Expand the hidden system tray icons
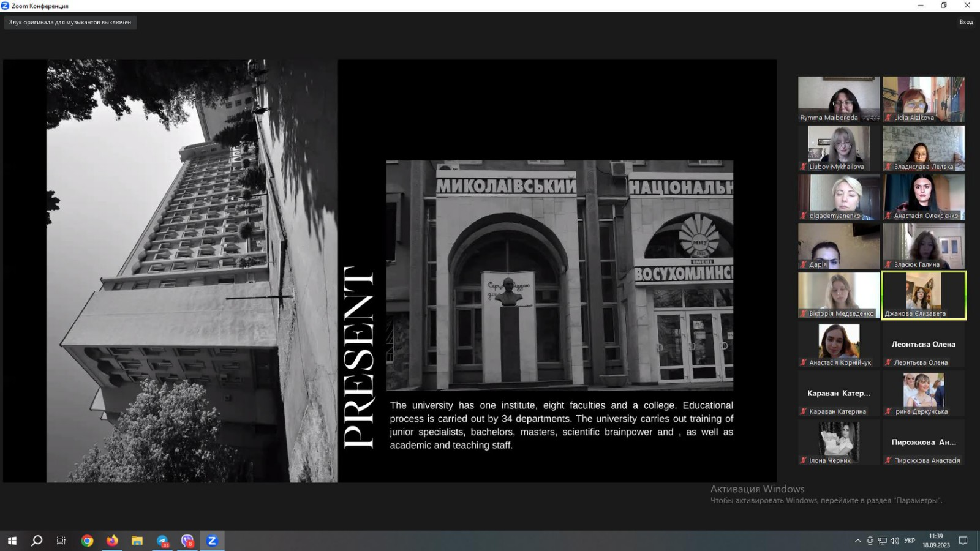This screenshot has width=980, height=551. (x=858, y=541)
